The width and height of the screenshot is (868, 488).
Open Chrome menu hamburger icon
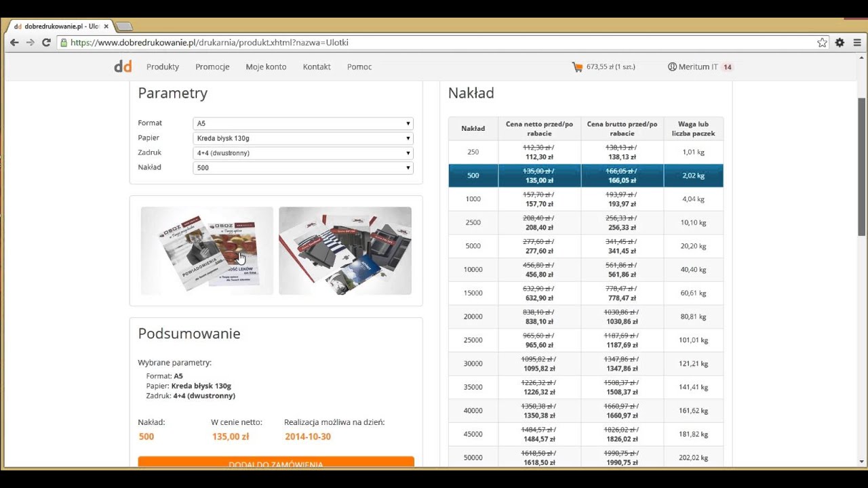[x=857, y=42]
